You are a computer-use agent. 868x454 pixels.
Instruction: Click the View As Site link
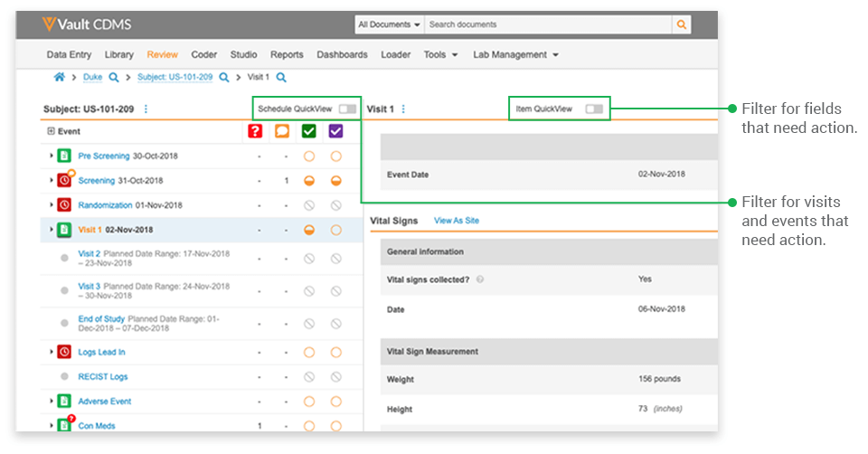tap(457, 221)
